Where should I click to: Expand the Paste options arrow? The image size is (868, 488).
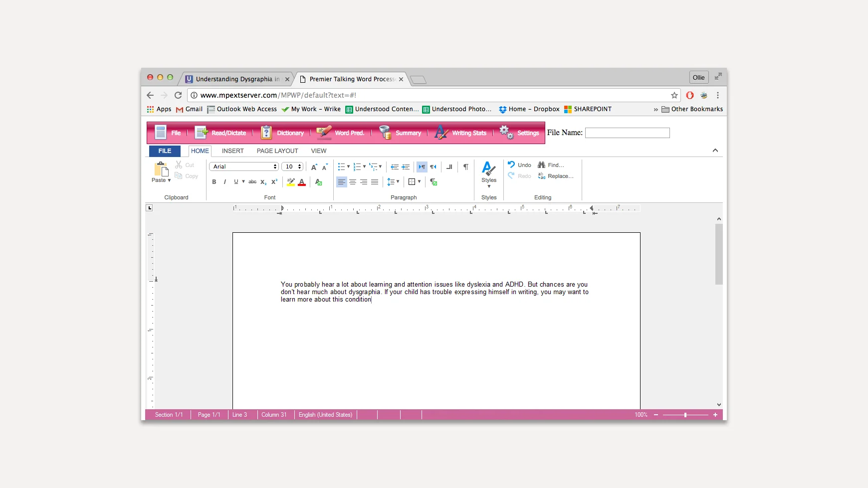point(169,180)
